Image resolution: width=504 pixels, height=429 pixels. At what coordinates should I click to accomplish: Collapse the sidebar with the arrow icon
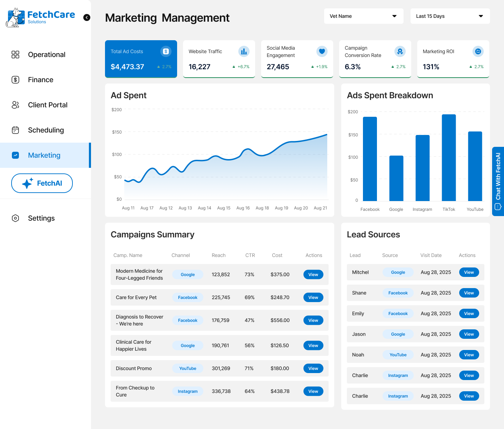(87, 17)
